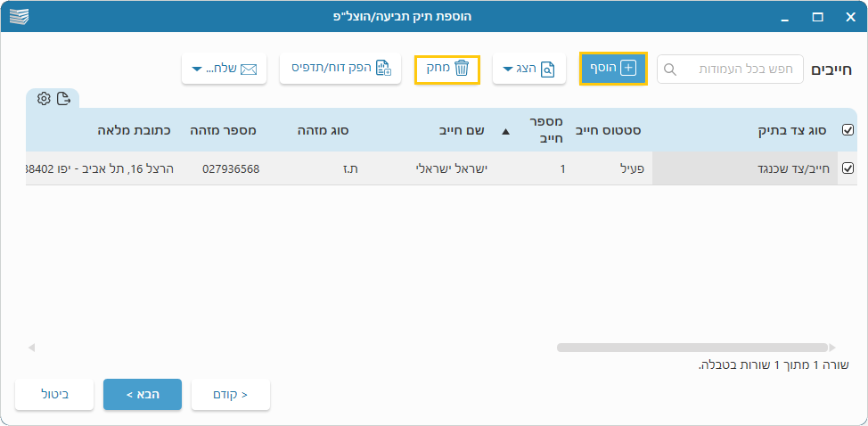Expand the שלח (Send) dropdown menu
Screen dimensions: 868x426
click(x=224, y=69)
